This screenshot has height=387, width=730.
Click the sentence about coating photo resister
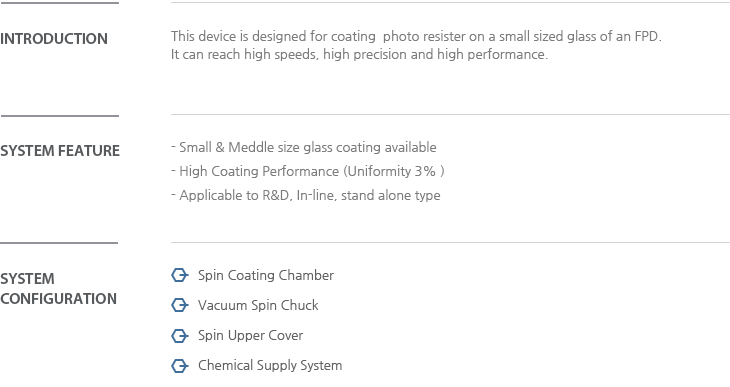coord(416,36)
